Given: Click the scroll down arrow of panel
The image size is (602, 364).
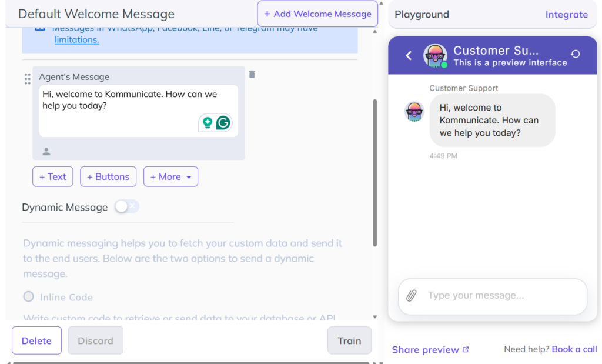Looking at the screenshot, I should point(374,317).
